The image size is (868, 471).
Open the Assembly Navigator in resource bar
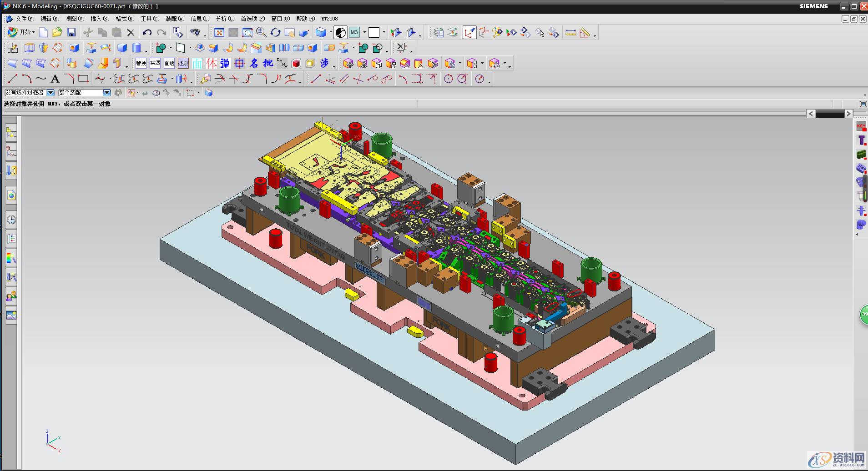point(11,133)
